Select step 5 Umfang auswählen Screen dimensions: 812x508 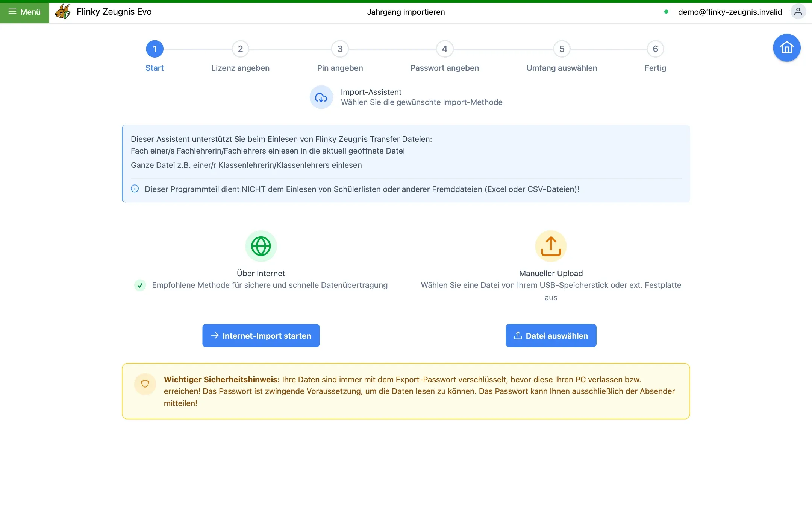click(562, 49)
